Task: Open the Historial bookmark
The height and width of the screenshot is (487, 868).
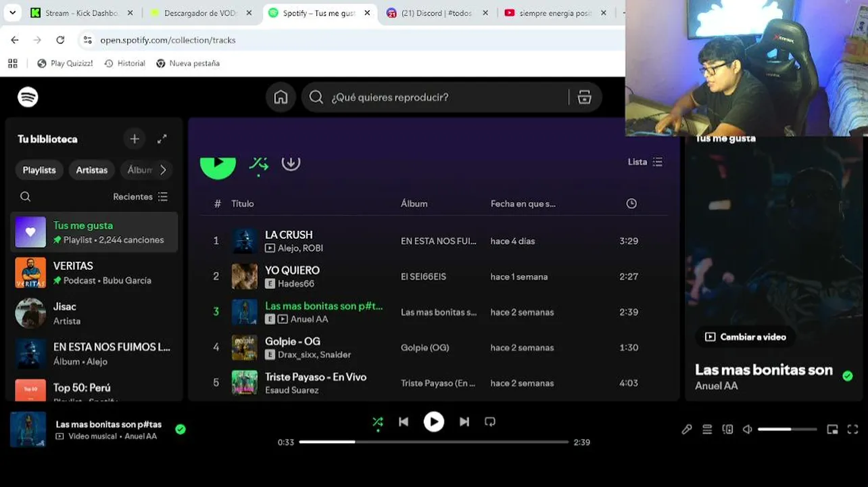Action: [124, 64]
